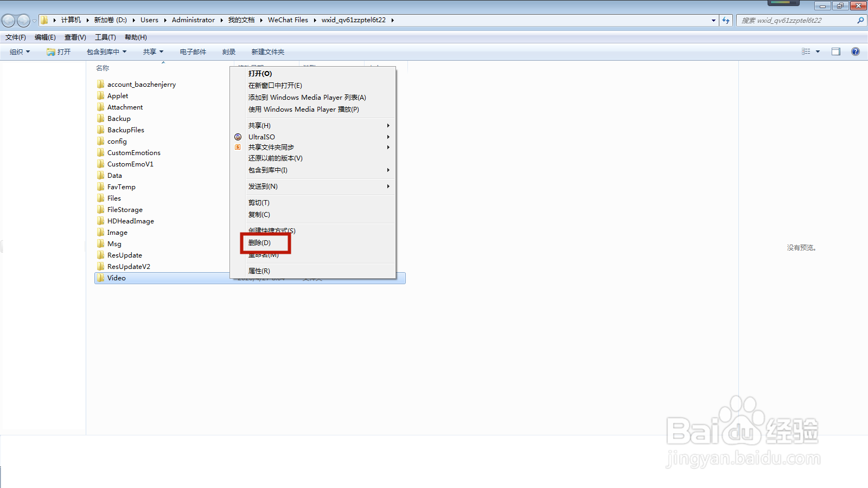Open the help question mark icon
The width and height of the screenshot is (868, 488).
coord(856,52)
